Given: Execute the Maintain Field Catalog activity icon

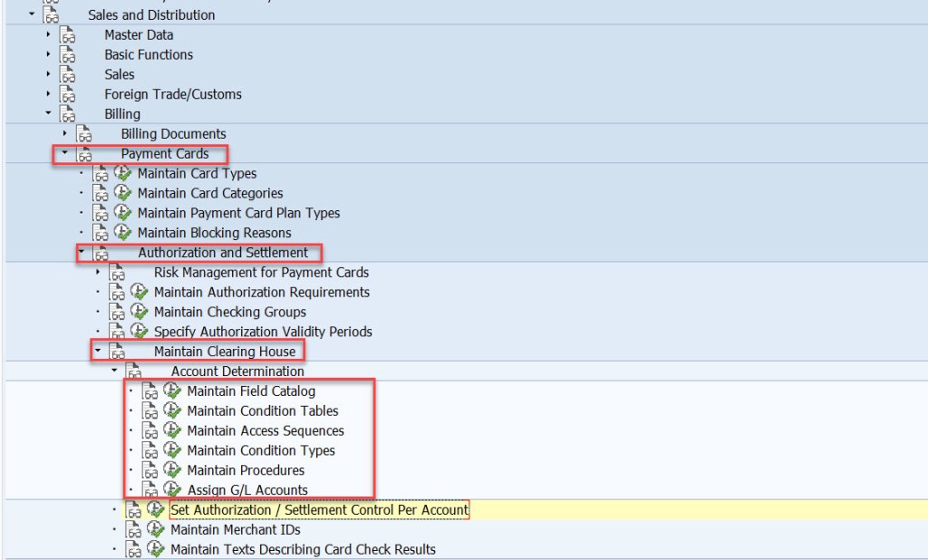Looking at the screenshot, I should tap(170, 391).
